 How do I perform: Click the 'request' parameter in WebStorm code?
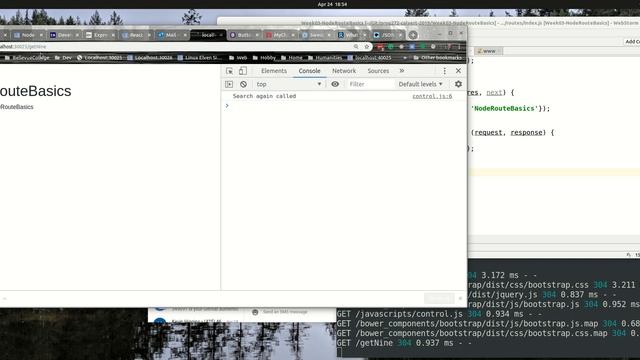tap(488, 133)
